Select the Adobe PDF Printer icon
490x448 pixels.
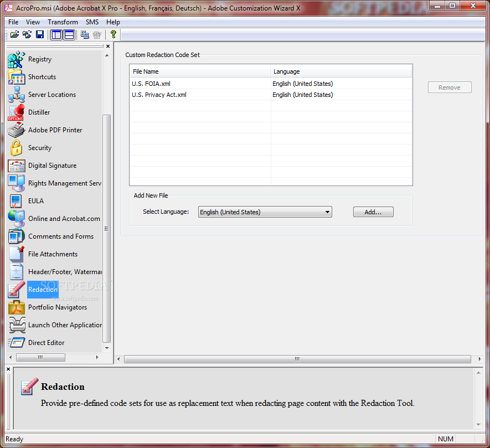click(x=16, y=130)
